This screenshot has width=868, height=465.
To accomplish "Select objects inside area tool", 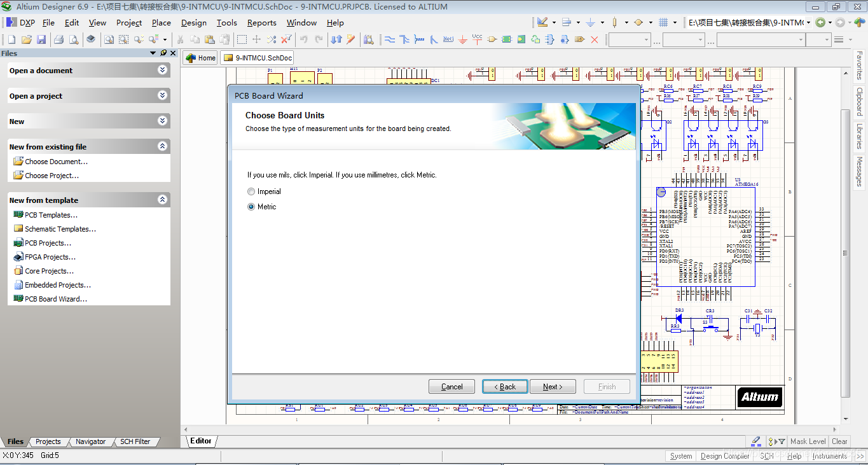I will tap(242, 39).
